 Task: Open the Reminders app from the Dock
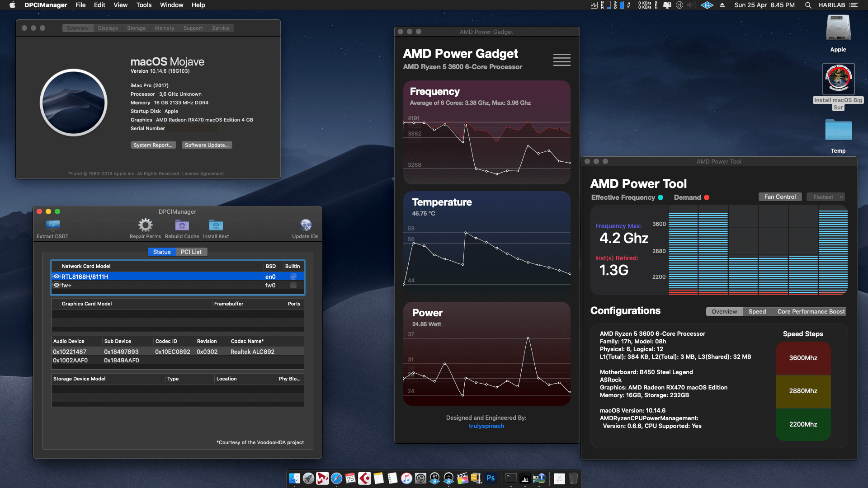[x=392, y=478]
